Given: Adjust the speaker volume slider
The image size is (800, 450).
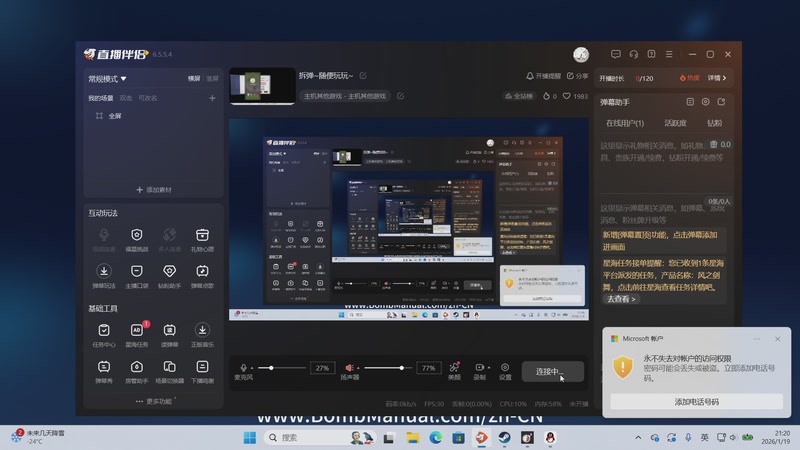Looking at the screenshot, I should tap(388, 368).
